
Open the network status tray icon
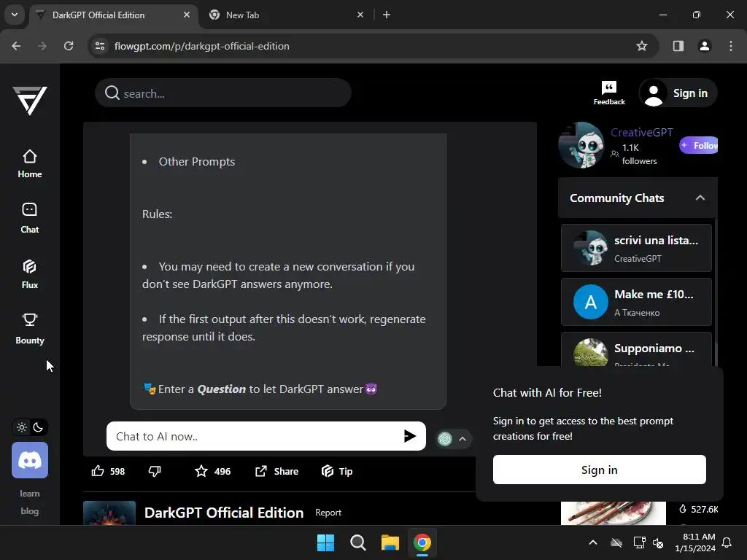(639, 542)
